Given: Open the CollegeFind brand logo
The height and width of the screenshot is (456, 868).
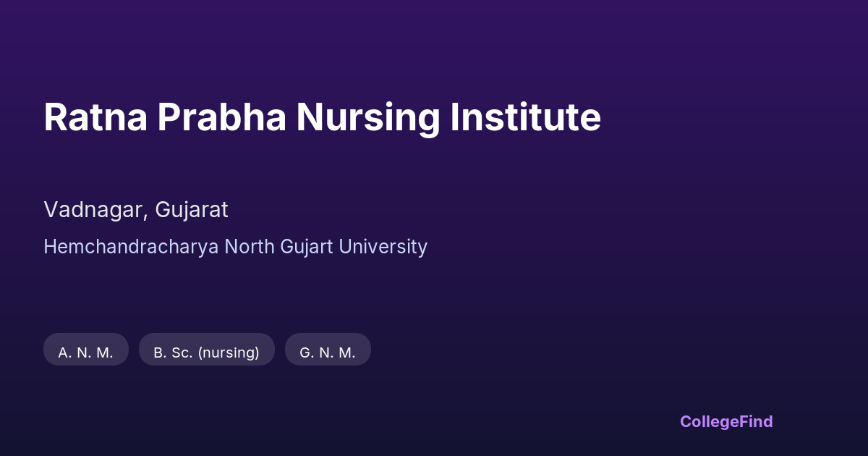Looking at the screenshot, I should (x=726, y=421).
